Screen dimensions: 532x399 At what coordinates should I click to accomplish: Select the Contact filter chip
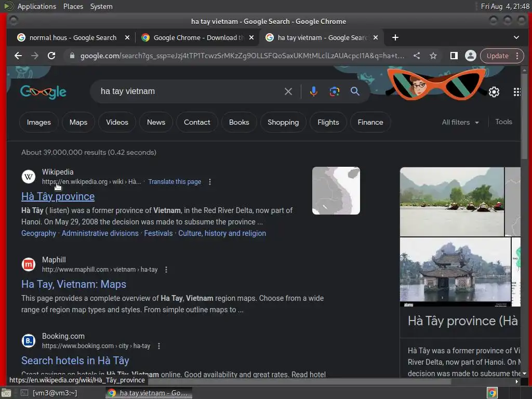pyautogui.click(x=197, y=122)
